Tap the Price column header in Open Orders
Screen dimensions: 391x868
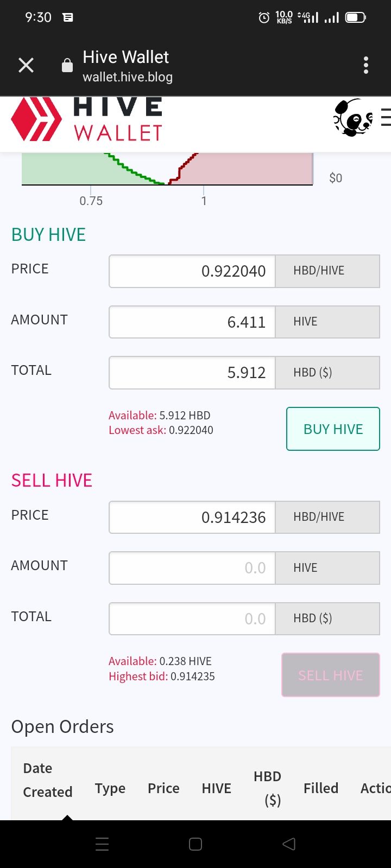163,788
